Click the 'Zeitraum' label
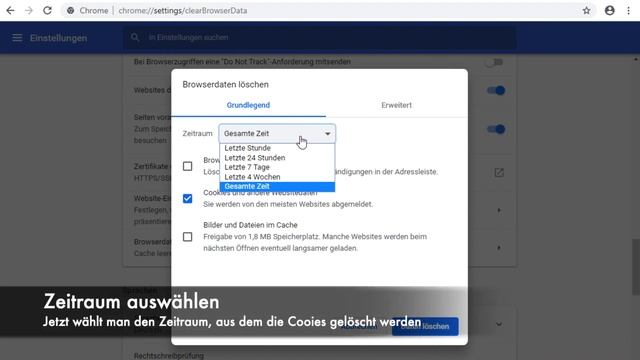 click(197, 133)
